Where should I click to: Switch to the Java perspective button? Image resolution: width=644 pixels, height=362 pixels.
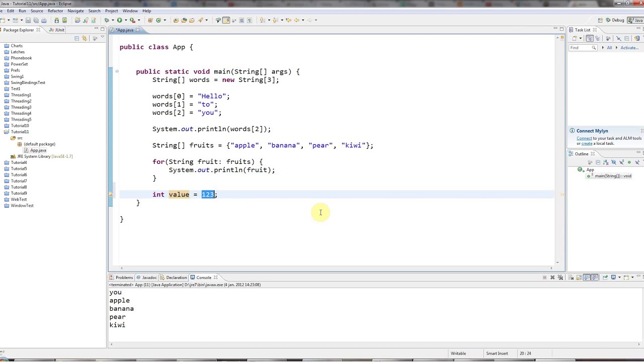pos(636,20)
